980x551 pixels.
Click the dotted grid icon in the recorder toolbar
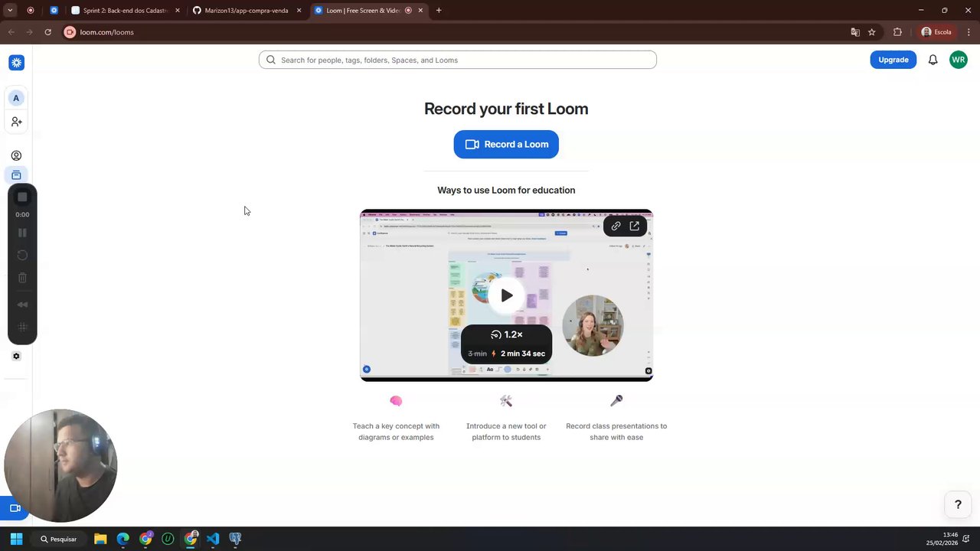(22, 327)
